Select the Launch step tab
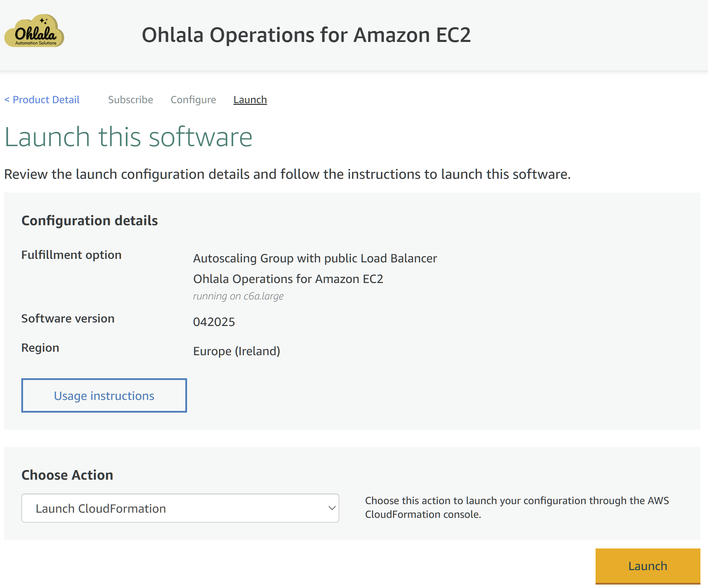The width and height of the screenshot is (708, 588). point(250,100)
